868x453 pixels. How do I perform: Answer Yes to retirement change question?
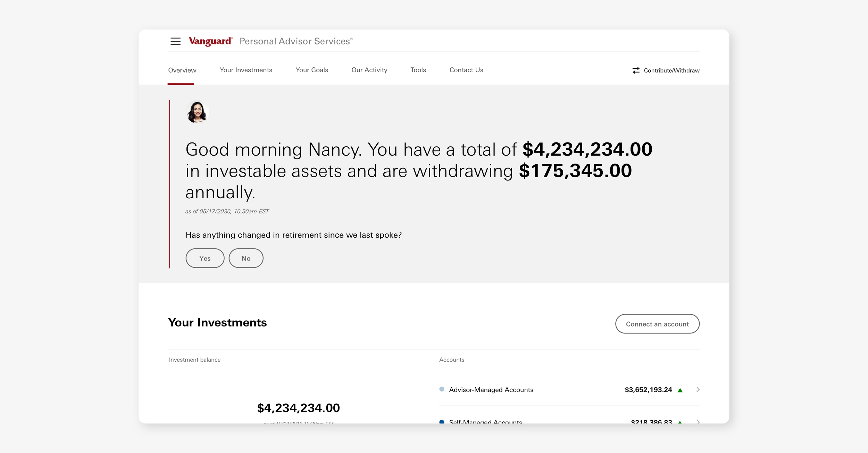205,258
